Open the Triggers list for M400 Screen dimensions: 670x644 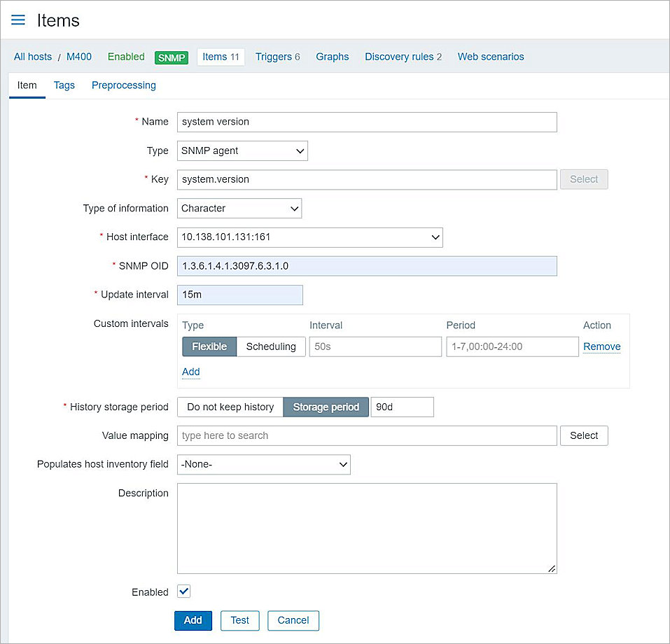tap(273, 57)
